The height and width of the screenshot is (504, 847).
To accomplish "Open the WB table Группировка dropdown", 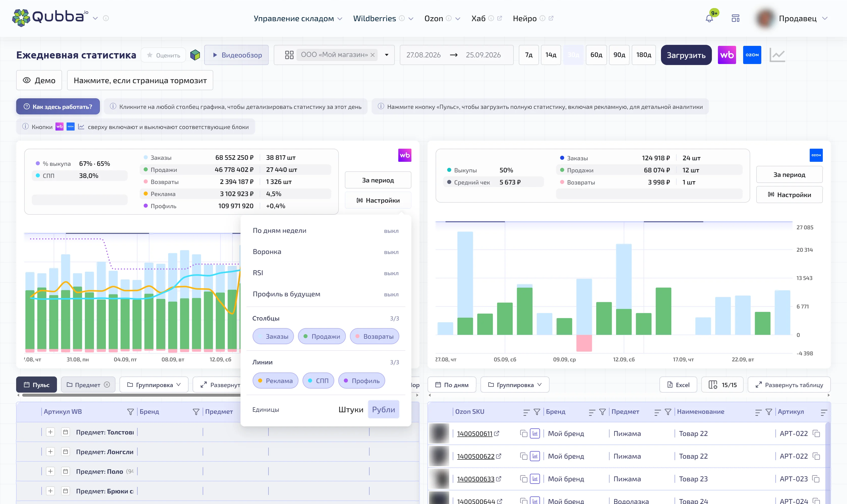I will [154, 385].
